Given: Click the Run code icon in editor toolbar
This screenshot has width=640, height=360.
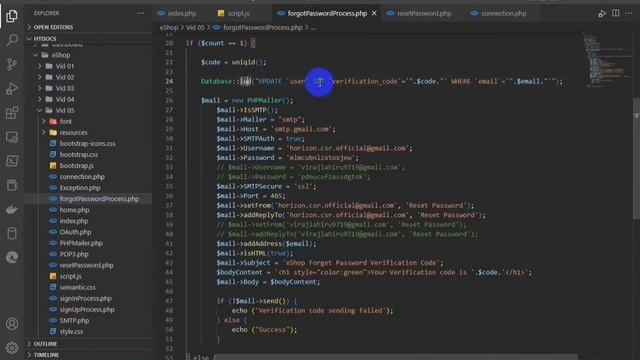Looking at the screenshot, I should [x=602, y=13].
